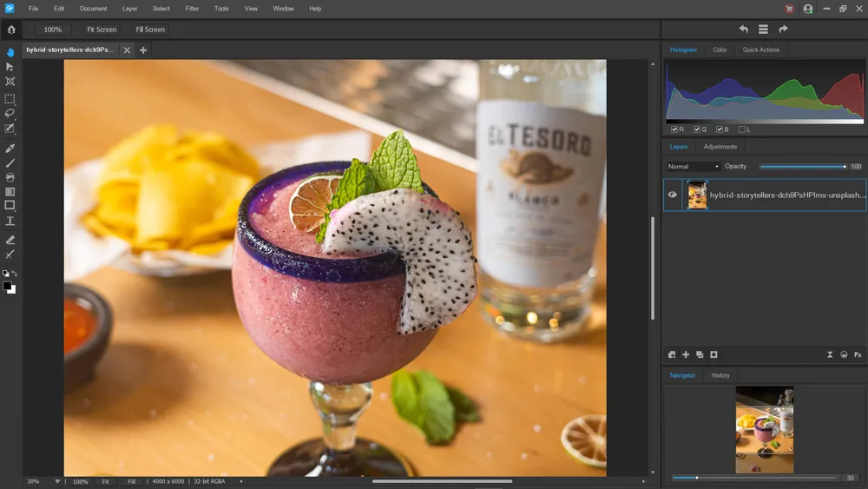Open the 30% zoom dropdown in status bar

[x=57, y=482]
